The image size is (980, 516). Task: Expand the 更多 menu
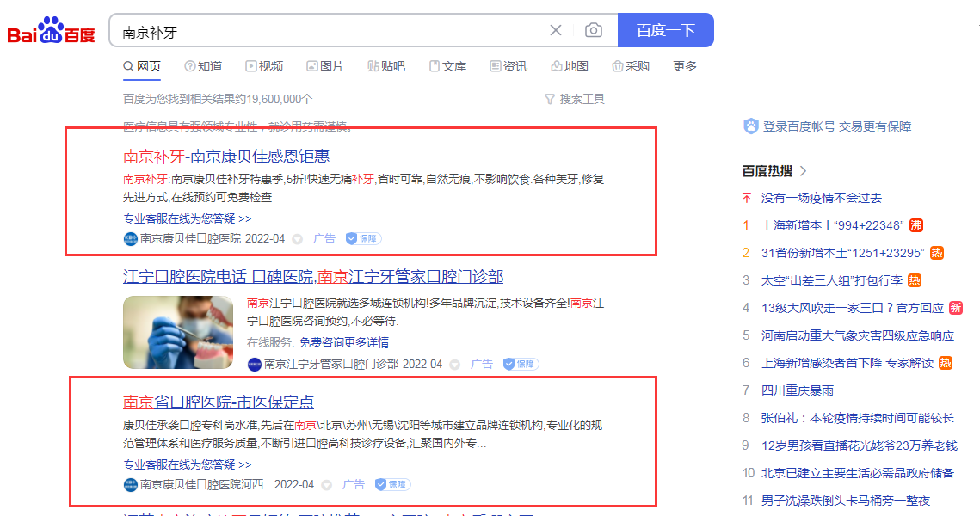(x=685, y=66)
